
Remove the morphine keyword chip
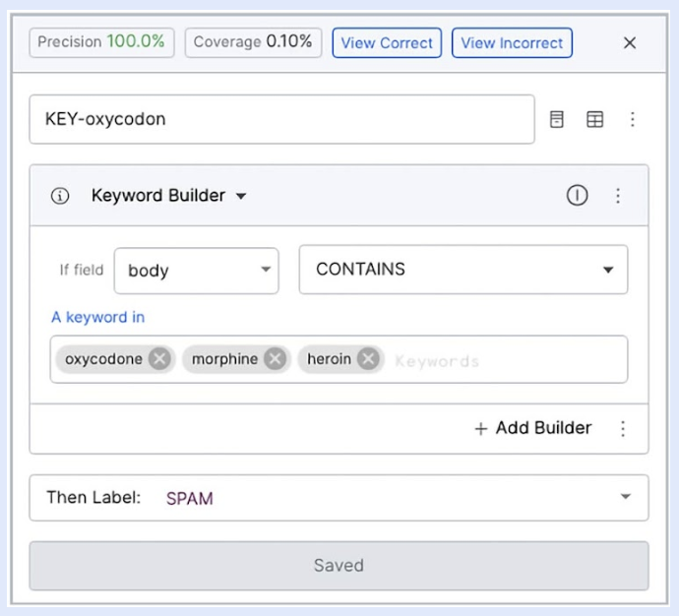(276, 359)
